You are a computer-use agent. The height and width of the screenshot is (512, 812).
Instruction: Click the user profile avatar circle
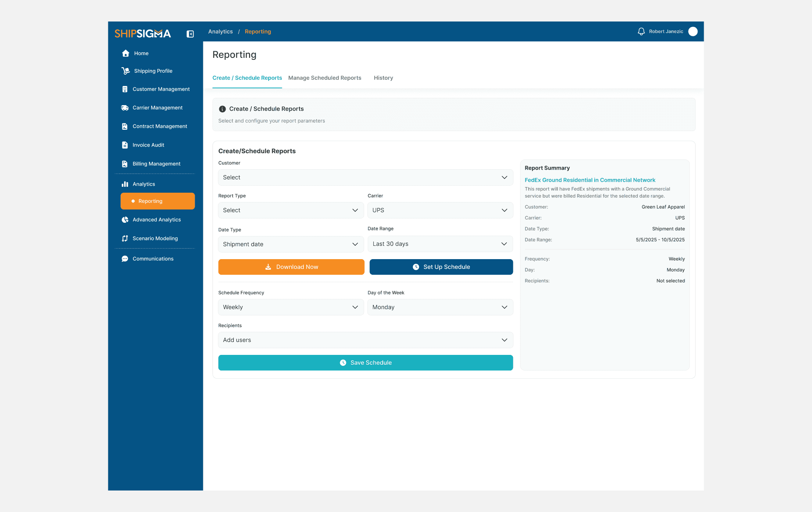pos(693,32)
